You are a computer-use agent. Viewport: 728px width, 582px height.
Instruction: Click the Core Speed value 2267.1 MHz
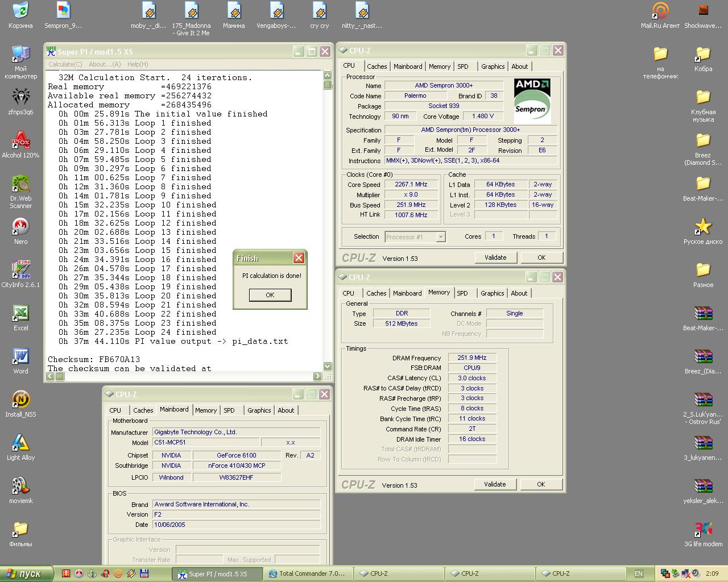coord(411,185)
